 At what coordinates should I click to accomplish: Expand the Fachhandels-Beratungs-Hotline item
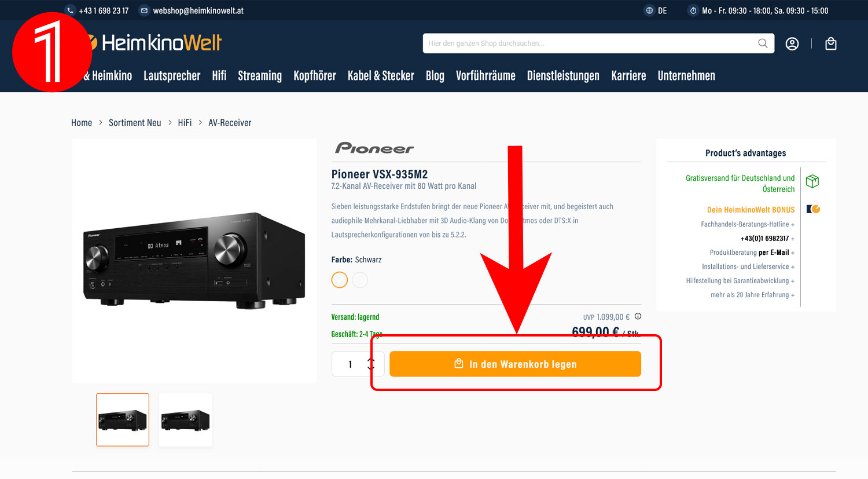tap(748, 224)
